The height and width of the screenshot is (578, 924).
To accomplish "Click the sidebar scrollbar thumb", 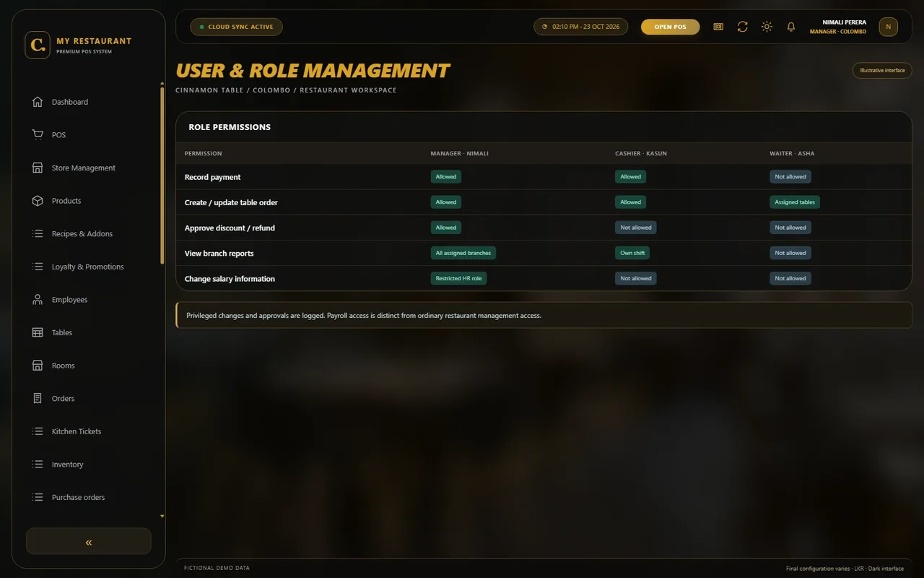I will coord(162,176).
